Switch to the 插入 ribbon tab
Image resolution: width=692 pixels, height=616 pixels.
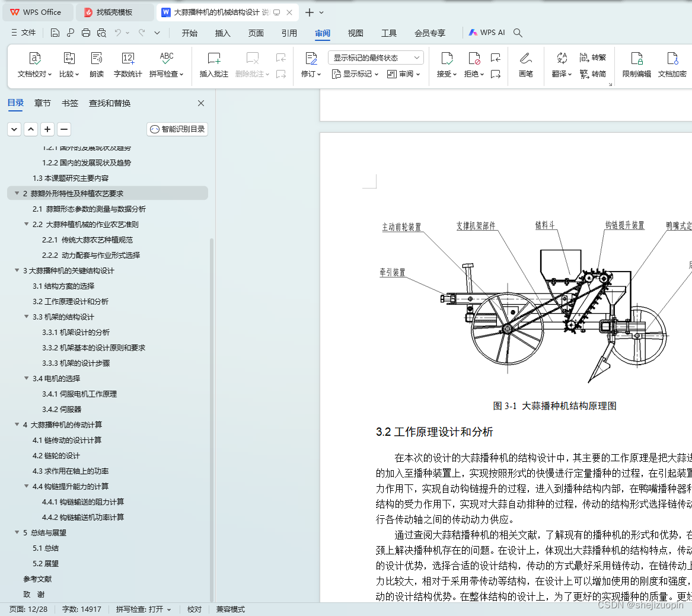point(223,33)
